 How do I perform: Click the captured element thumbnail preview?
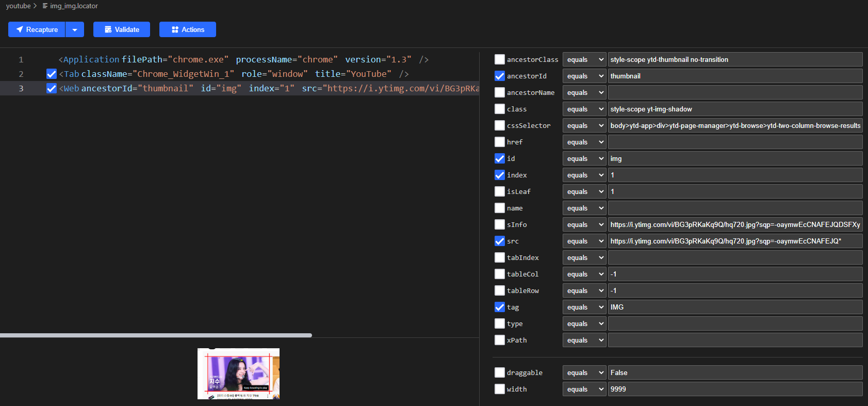pyautogui.click(x=238, y=373)
